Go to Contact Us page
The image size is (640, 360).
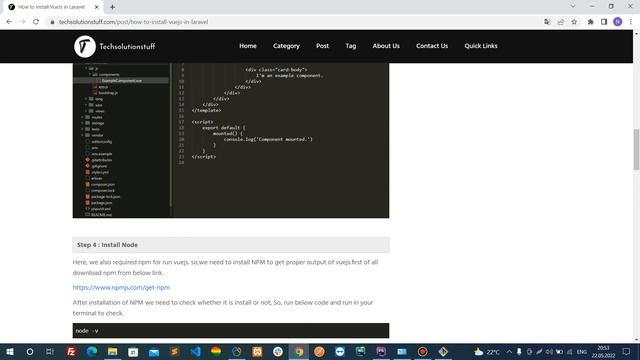click(x=432, y=46)
